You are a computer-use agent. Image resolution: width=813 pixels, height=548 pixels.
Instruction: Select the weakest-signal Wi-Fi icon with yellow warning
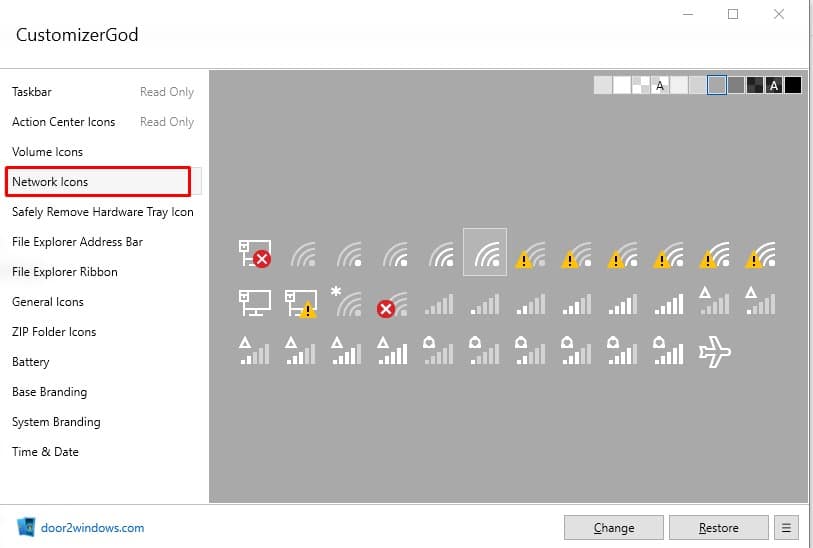[530, 254]
